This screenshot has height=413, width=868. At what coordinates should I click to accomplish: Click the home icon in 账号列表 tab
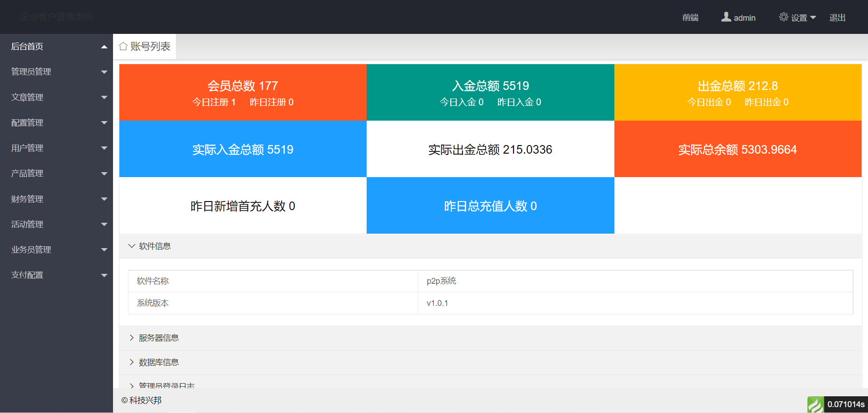tap(123, 47)
